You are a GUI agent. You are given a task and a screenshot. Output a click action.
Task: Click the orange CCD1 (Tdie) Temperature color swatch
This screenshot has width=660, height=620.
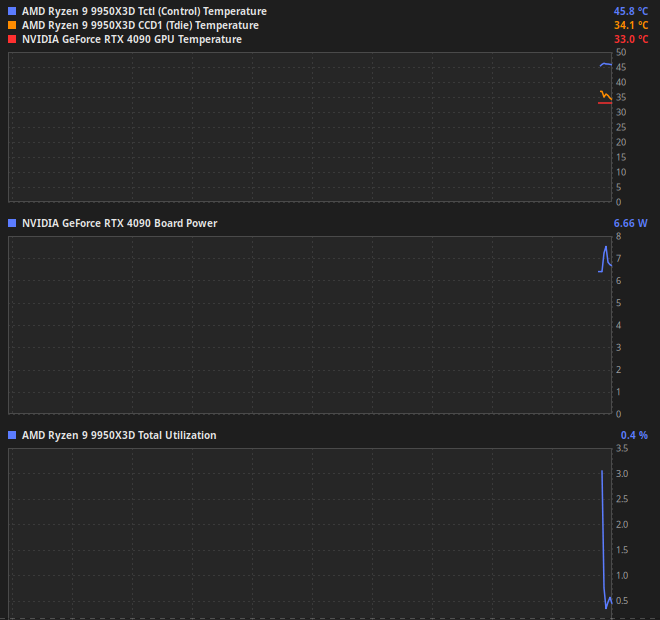click(12, 25)
